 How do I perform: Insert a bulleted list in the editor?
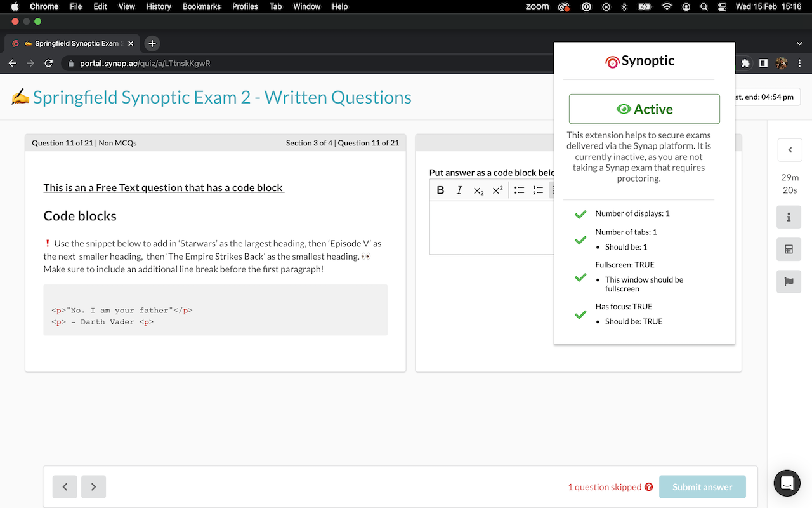click(519, 190)
